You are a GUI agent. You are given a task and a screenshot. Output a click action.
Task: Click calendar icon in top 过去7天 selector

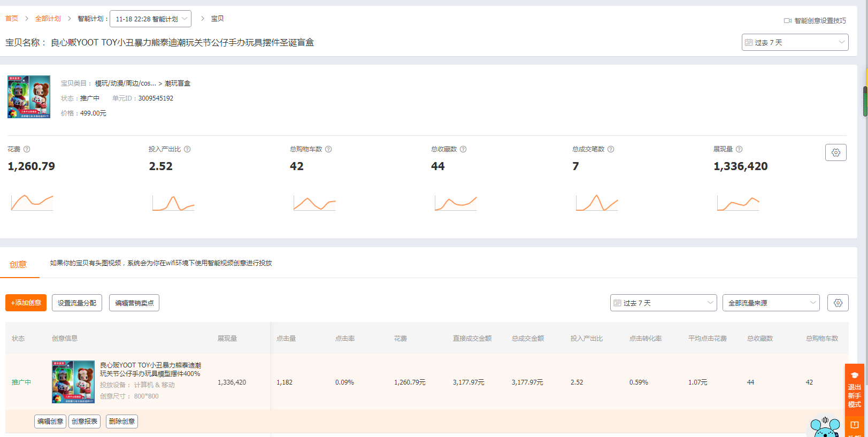tap(749, 42)
